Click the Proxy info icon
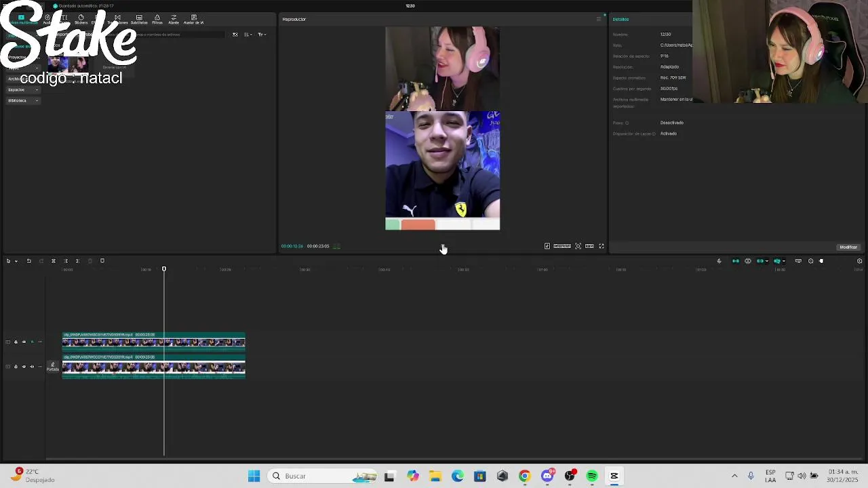 (x=627, y=123)
